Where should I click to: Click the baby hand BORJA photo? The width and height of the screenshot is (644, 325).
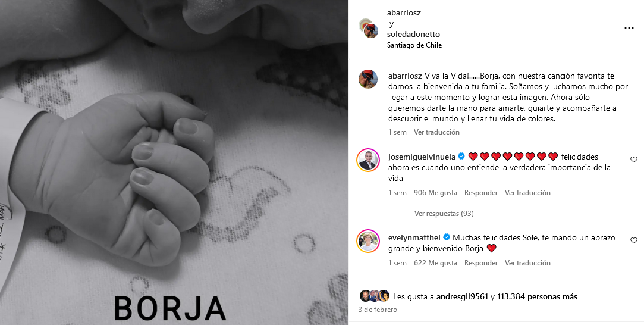pos(174,162)
